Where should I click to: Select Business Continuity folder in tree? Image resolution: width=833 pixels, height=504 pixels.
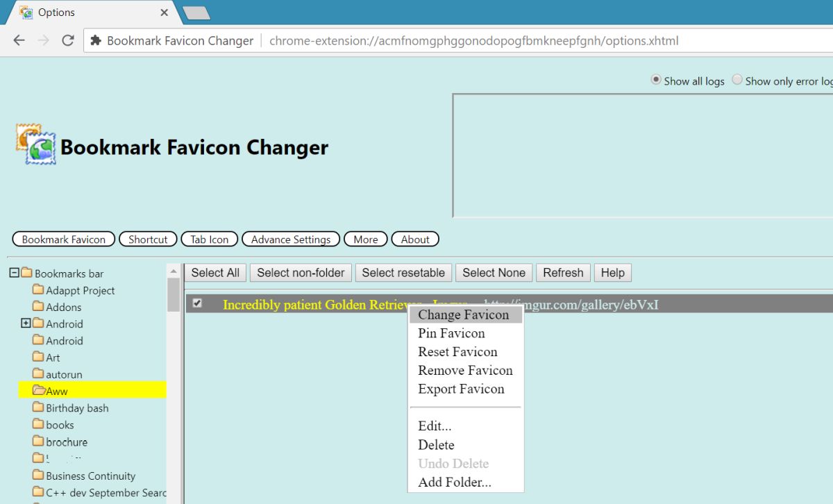click(x=91, y=476)
